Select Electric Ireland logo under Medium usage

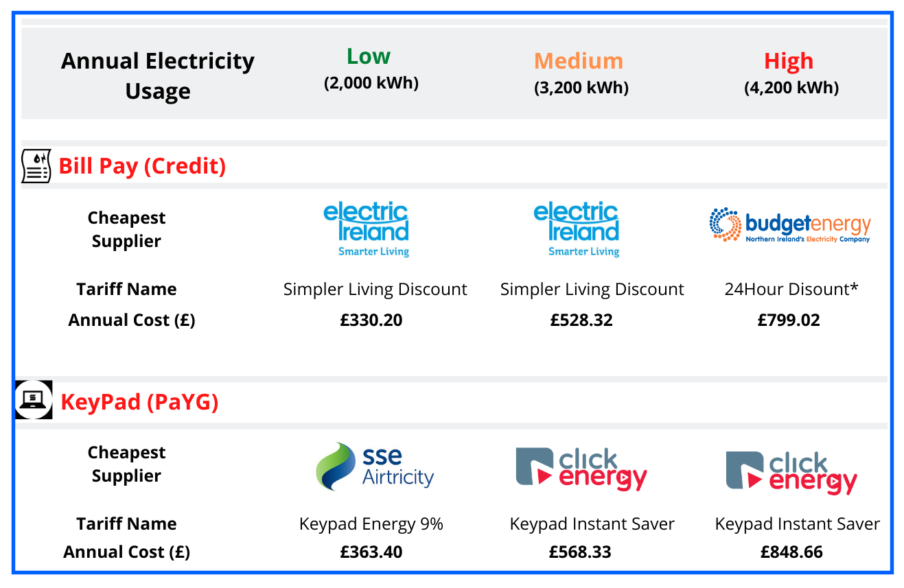point(577,229)
